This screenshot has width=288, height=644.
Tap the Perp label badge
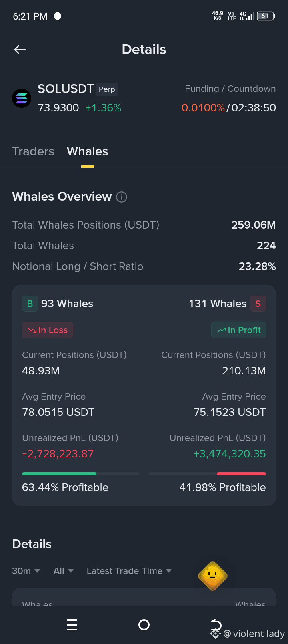(107, 89)
